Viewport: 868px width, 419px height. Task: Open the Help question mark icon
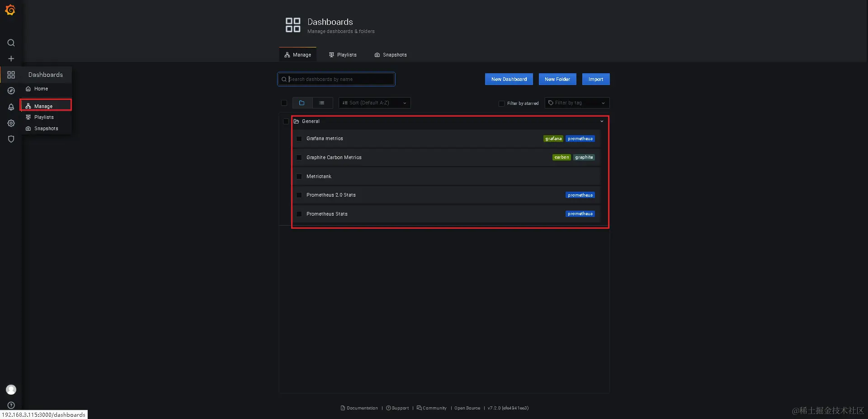tap(11, 405)
